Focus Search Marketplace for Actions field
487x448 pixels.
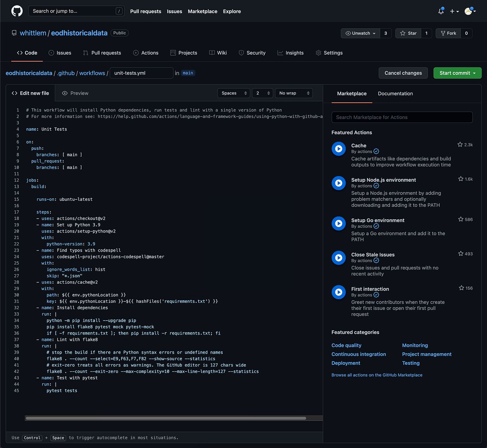402,117
